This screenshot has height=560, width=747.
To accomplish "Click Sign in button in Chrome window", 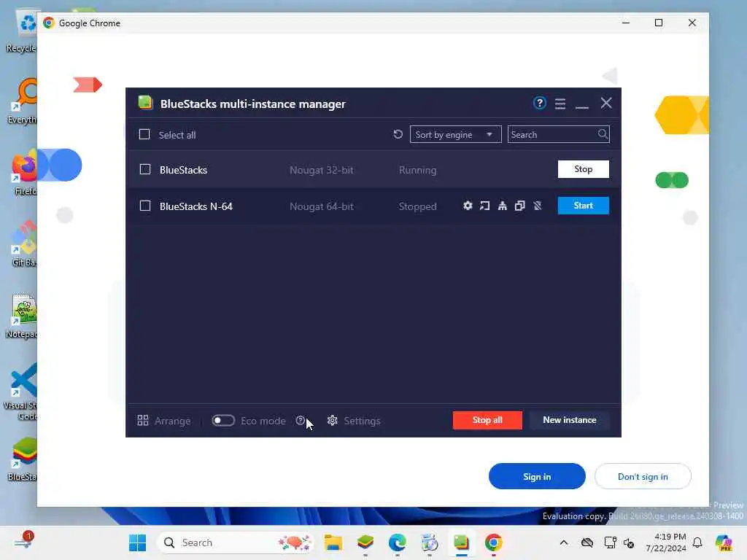I will 537,476.
